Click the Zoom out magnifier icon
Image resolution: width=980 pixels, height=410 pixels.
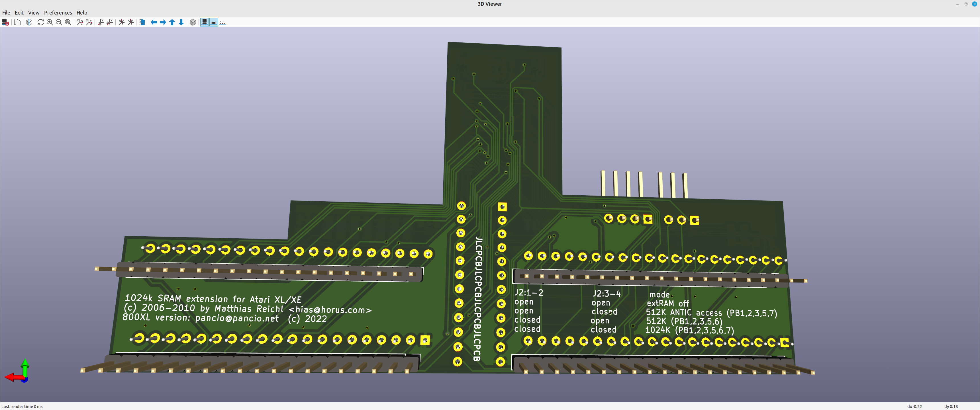pyautogui.click(x=59, y=22)
